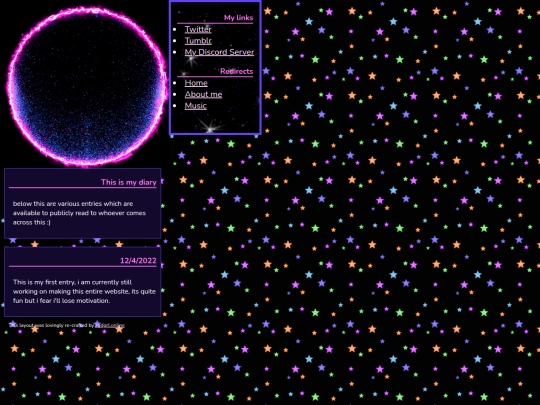Click 'This layout was lovingly re-crafted by' text
The image size is (540, 405).
(x=51, y=325)
